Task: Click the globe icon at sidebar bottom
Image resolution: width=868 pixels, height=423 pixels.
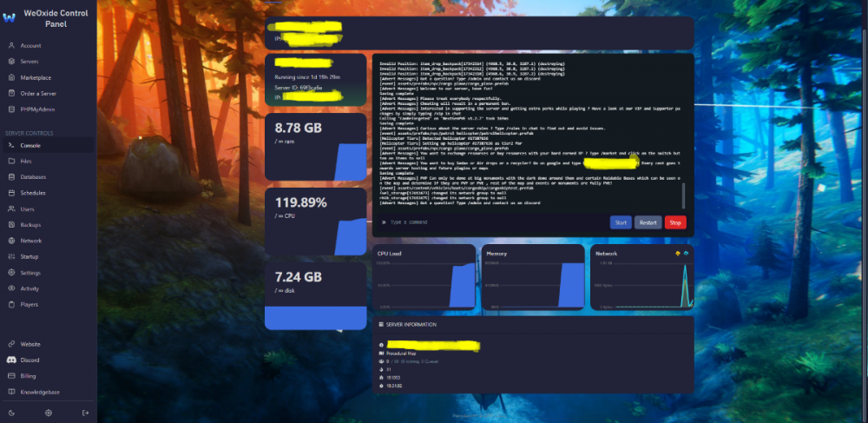Action: (48, 412)
